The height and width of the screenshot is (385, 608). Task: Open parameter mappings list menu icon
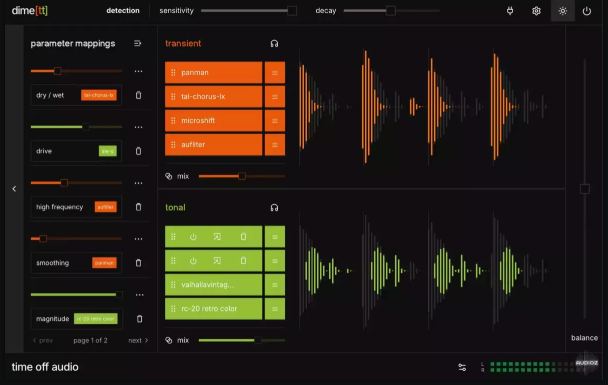(138, 43)
